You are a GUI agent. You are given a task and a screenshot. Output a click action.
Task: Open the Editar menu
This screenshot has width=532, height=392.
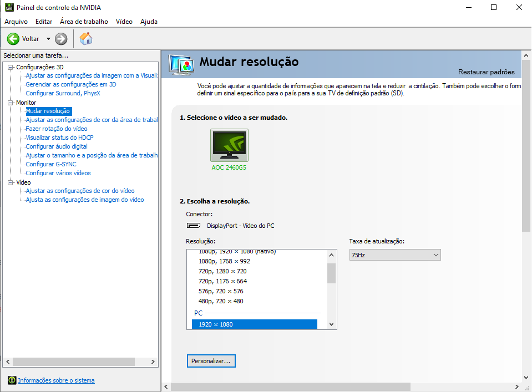[44, 22]
